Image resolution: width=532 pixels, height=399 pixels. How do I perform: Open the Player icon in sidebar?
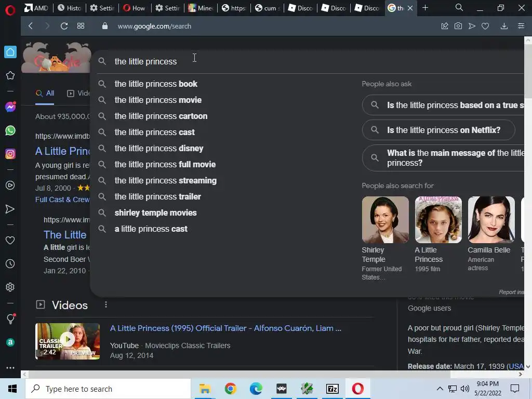(10, 185)
